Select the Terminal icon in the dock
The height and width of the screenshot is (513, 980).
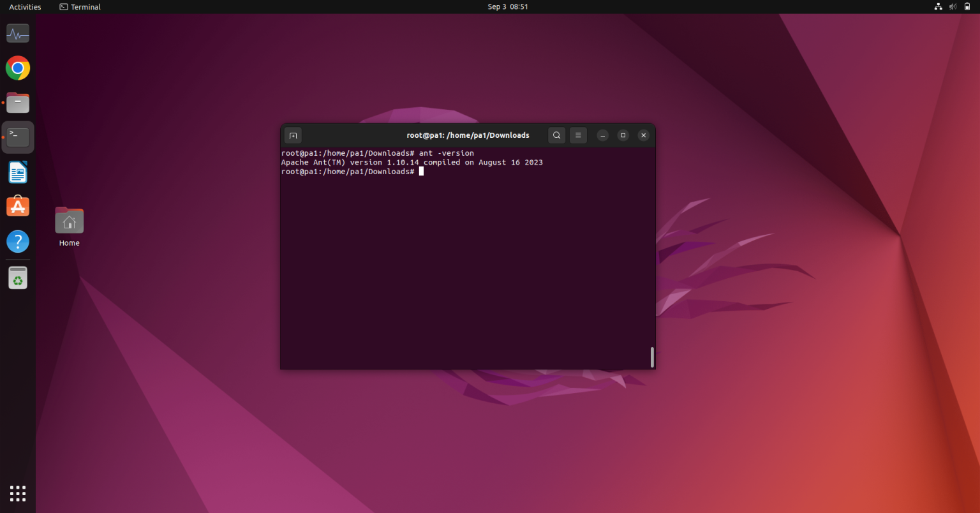click(17, 137)
